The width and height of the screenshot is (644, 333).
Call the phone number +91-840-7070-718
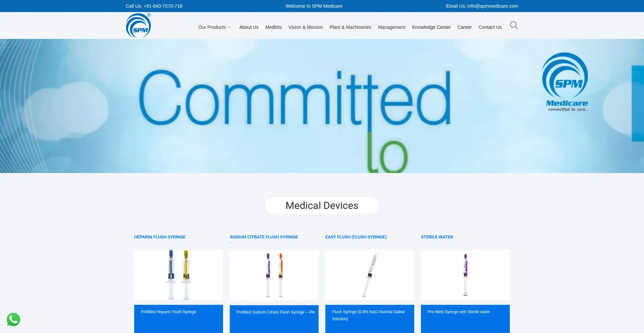163,6
